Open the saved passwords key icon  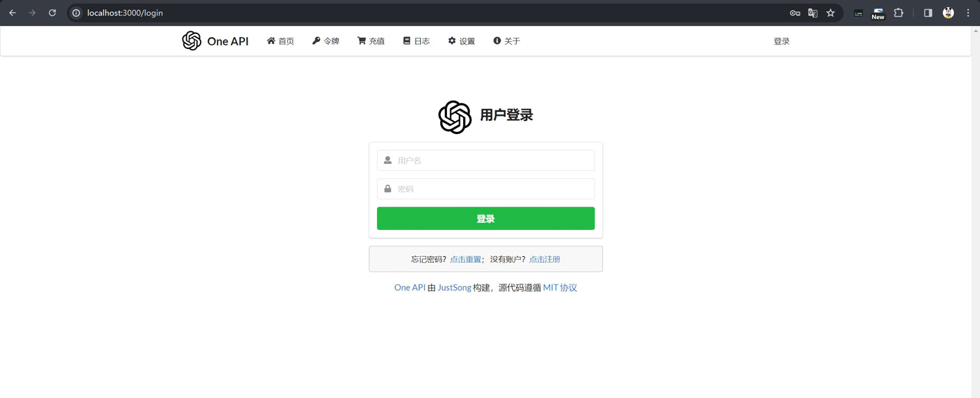click(x=795, y=12)
